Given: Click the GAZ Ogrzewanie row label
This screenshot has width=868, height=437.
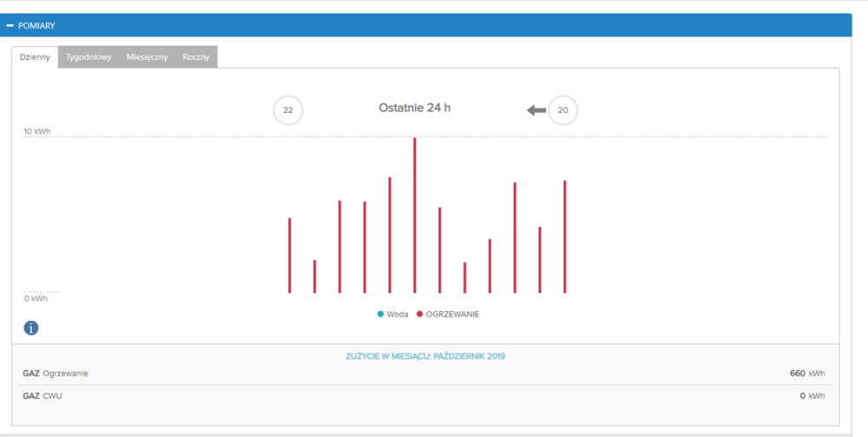Looking at the screenshot, I should point(56,374).
